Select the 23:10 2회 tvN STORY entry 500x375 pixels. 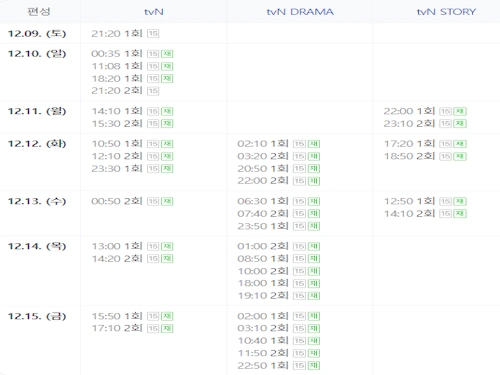(x=409, y=123)
